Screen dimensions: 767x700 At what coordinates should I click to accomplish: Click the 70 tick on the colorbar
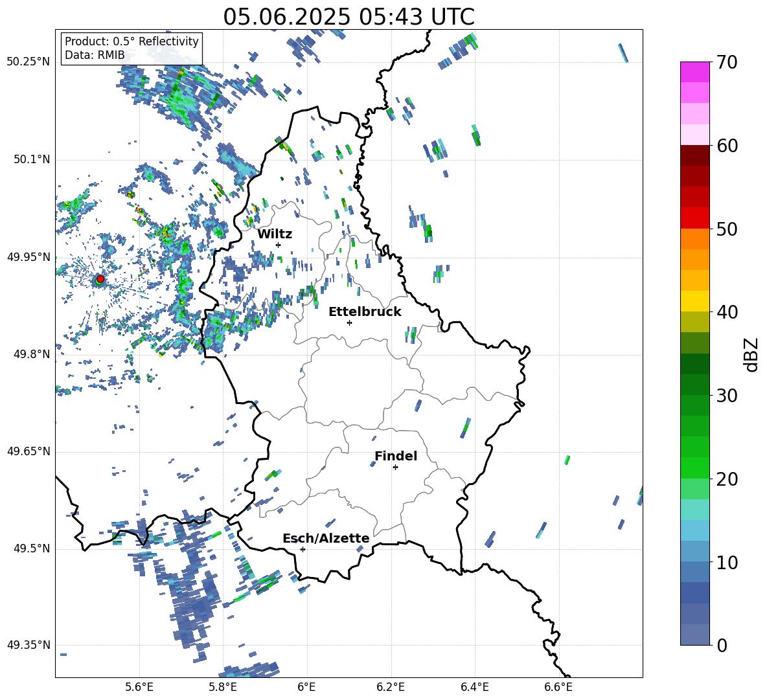click(727, 62)
